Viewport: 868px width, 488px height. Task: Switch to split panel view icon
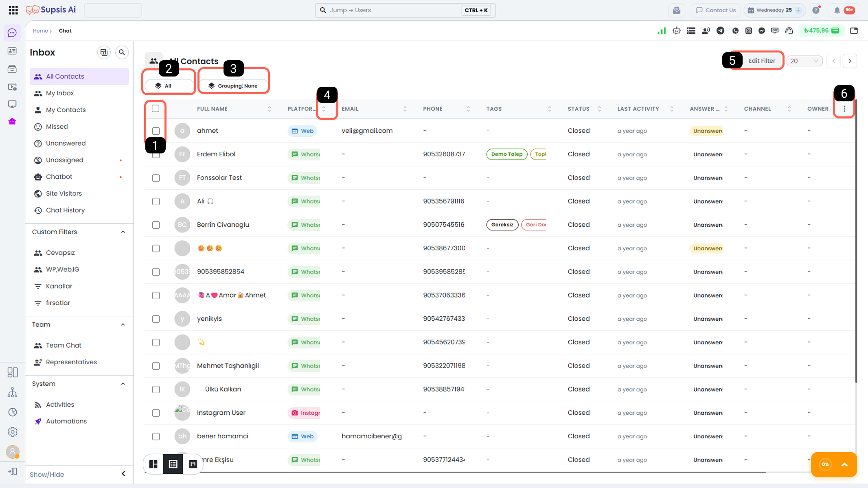153,464
